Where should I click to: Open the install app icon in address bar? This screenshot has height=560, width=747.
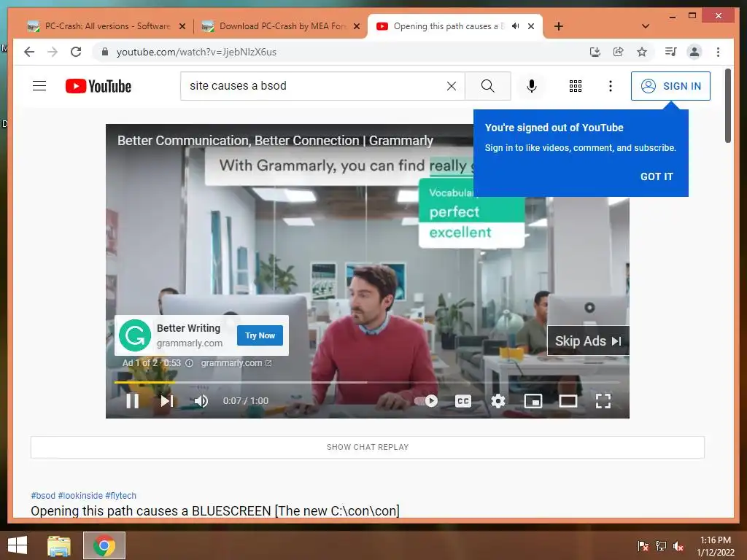595,52
